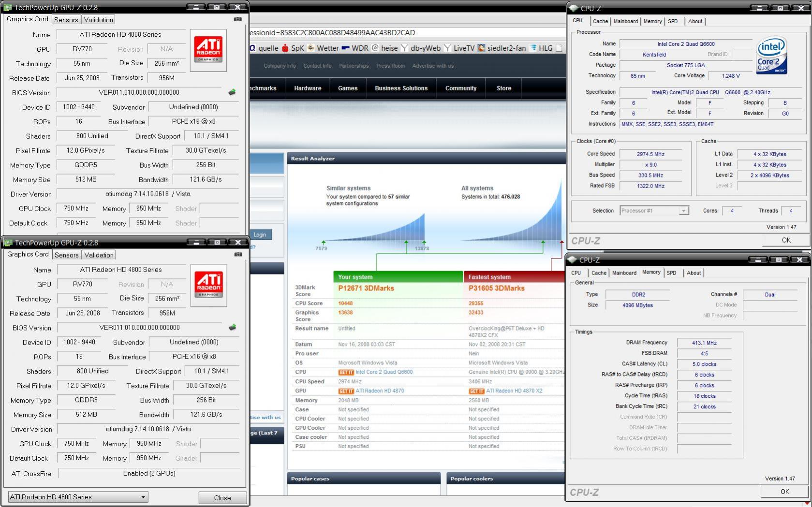
Task: Switch to Validation tab in bottom GPU-Z
Action: point(99,255)
